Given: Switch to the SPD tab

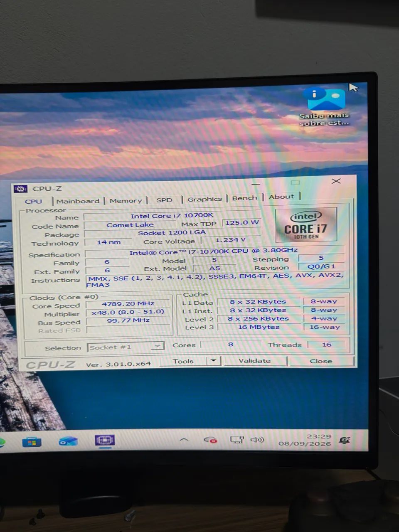Looking at the screenshot, I should point(164,200).
